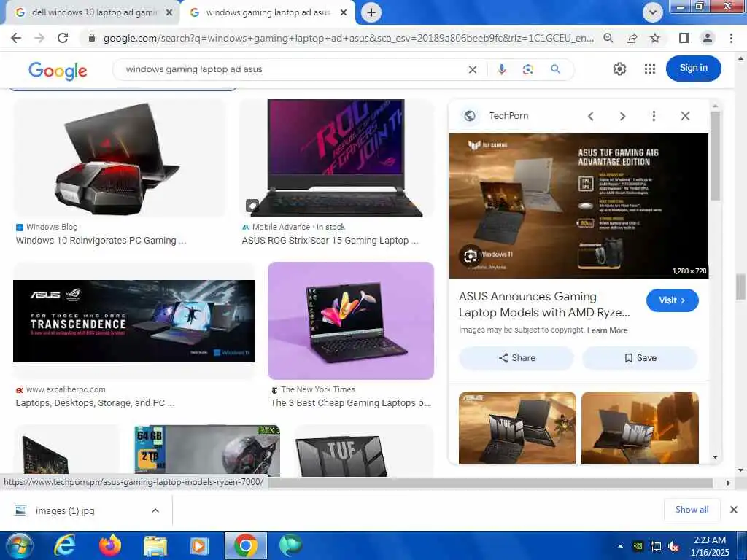Open the media player taskbar icon
Screen dimensions: 747x560
[200, 545]
